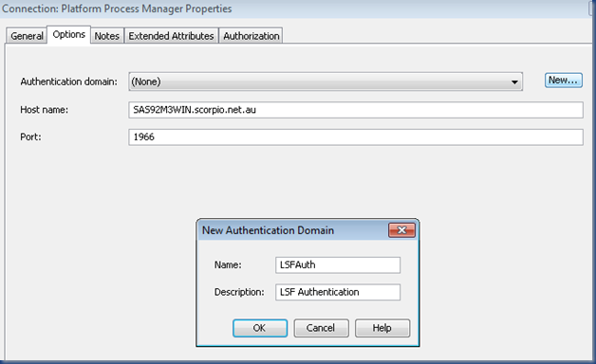Click the Authentication domain label
The height and width of the screenshot is (364, 596).
(x=68, y=82)
